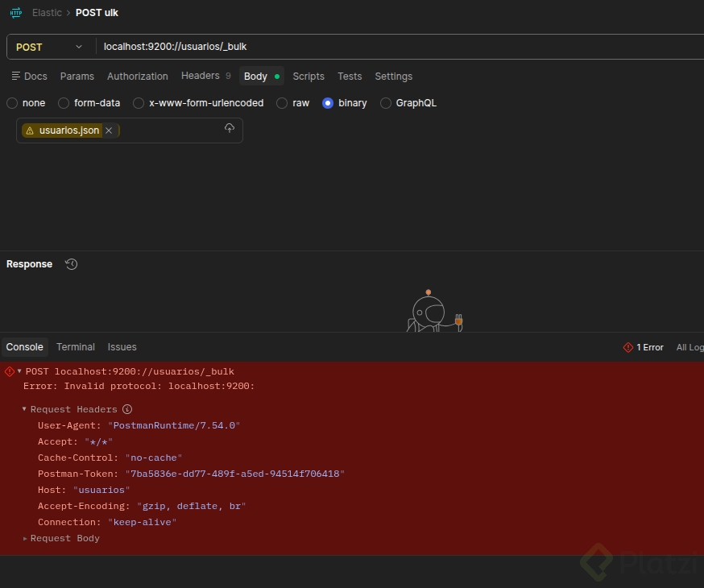Click the request URL input field

click(x=400, y=47)
